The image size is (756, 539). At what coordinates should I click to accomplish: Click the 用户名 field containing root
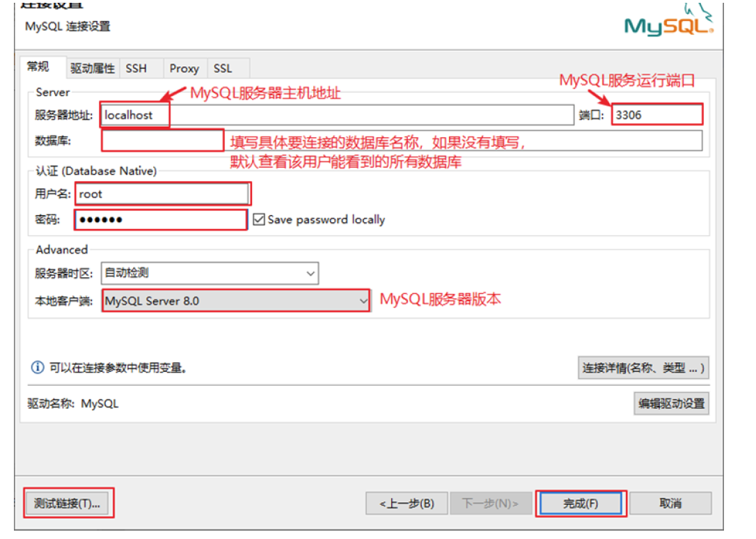coord(162,194)
